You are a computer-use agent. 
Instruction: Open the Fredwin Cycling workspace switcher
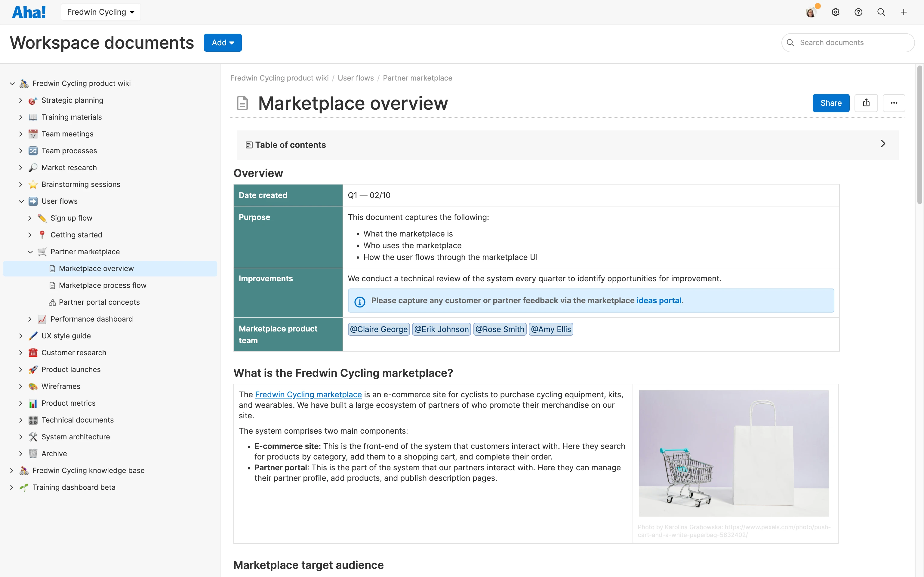pyautogui.click(x=100, y=12)
